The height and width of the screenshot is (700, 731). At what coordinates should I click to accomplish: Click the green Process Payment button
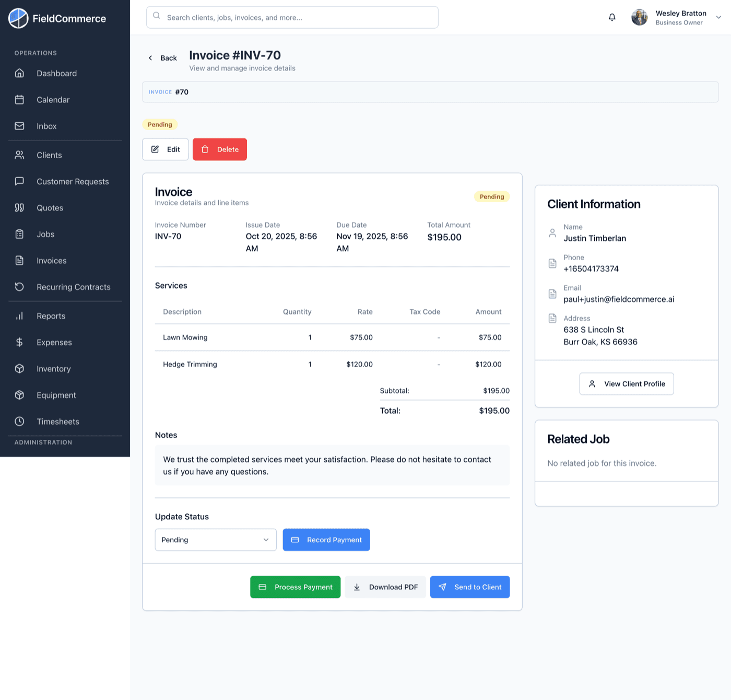pos(295,587)
